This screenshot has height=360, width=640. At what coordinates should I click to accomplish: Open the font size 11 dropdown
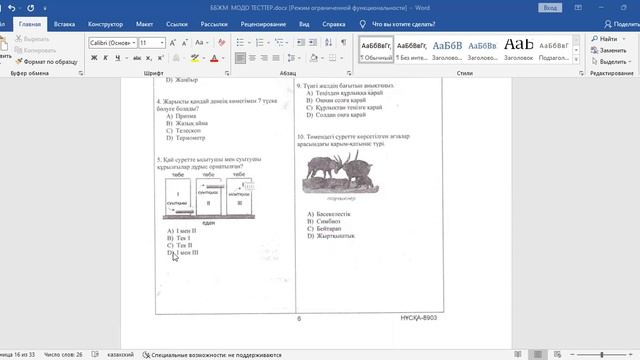point(162,42)
